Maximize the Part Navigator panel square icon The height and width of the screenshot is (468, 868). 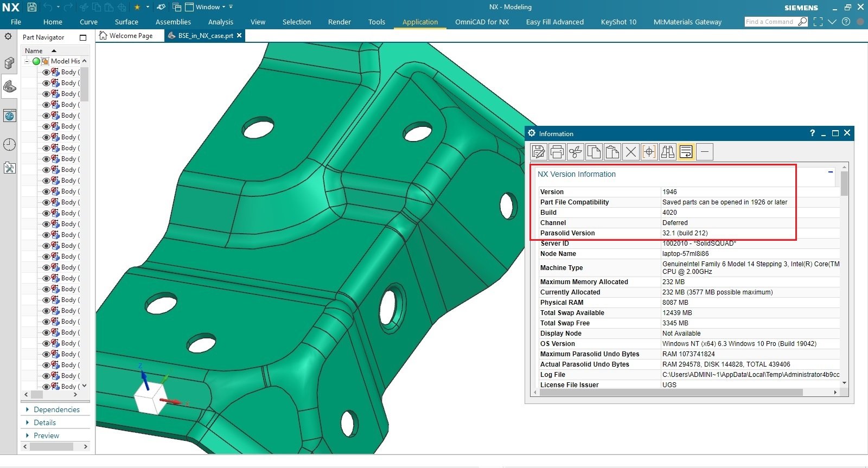point(83,37)
